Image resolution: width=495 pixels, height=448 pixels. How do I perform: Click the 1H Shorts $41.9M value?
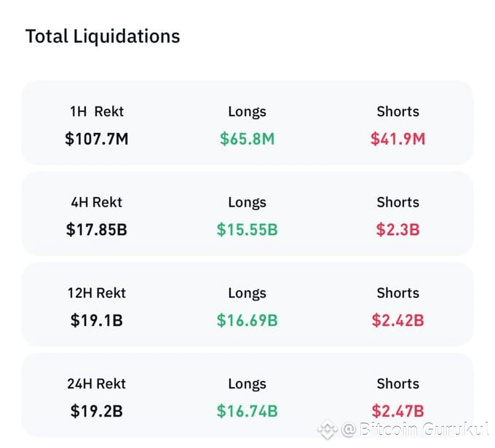(397, 138)
